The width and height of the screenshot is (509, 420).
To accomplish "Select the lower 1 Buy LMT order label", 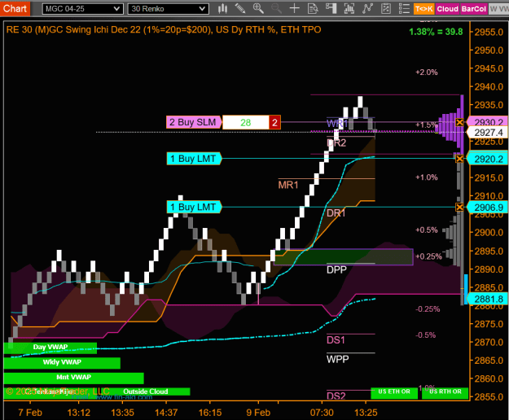I will (x=194, y=207).
